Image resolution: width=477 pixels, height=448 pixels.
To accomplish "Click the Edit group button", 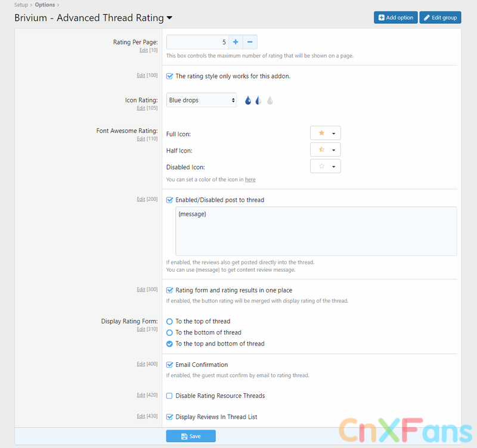I will click(x=440, y=18).
